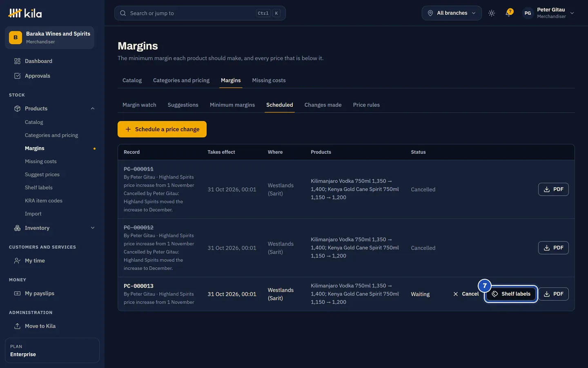Click Schedule a price change button
The image size is (588, 368).
coord(162,129)
